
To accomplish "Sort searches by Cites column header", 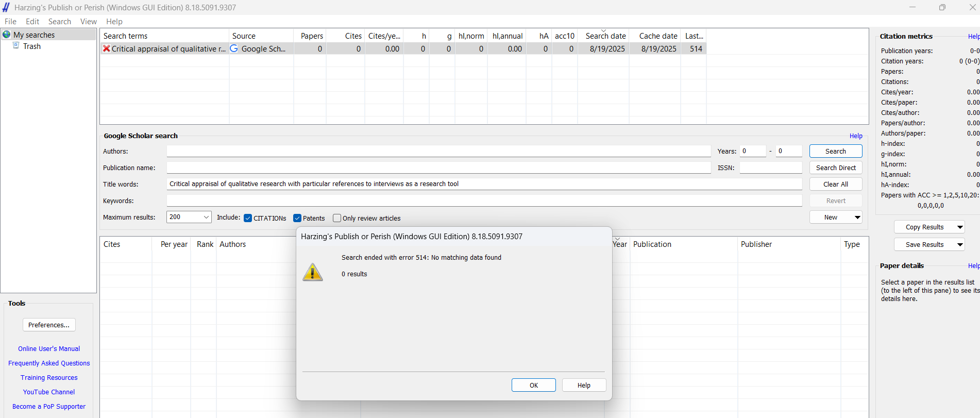I will click(x=346, y=36).
